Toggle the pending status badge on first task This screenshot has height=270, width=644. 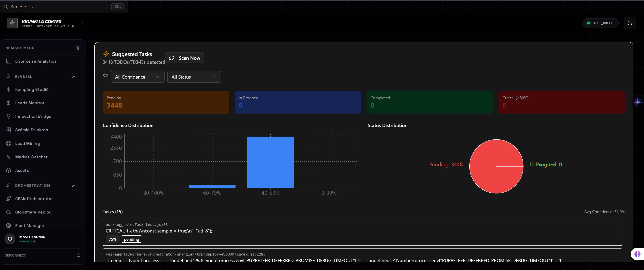(131, 239)
